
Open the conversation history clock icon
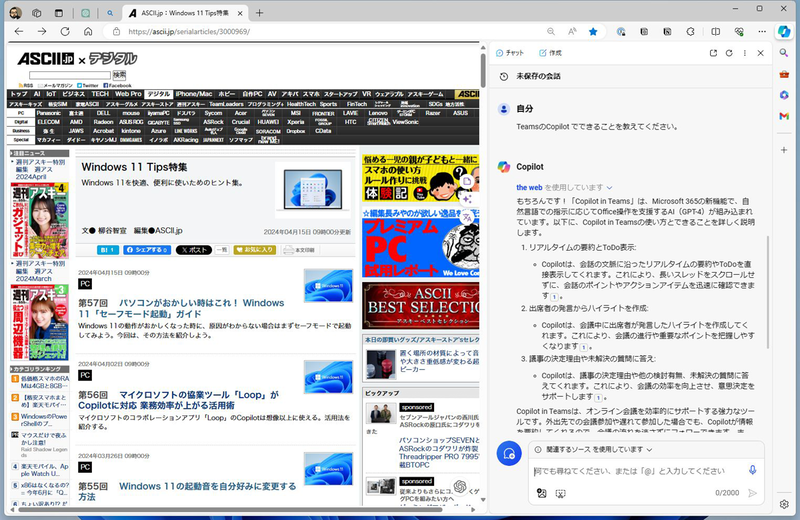tap(501, 76)
